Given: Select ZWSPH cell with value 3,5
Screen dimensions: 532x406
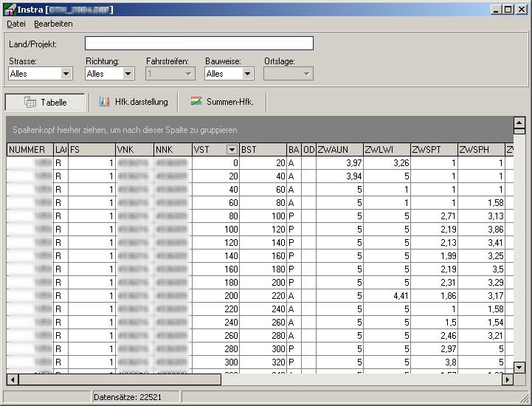Looking at the screenshot, I should (x=481, y=269).
